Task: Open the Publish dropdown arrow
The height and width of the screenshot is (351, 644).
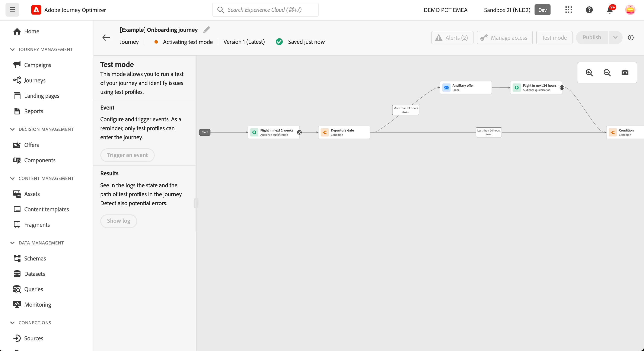Action: pos(615,38)
